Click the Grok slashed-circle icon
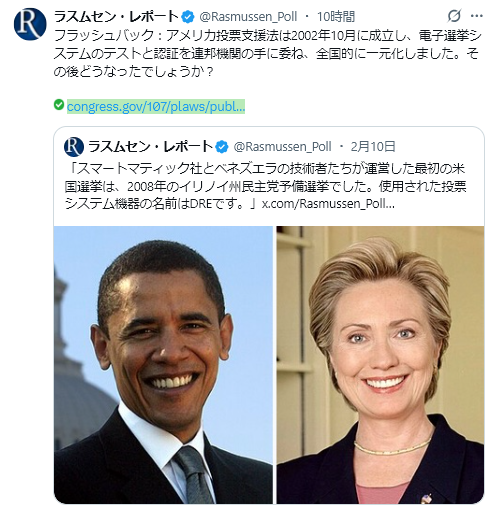 click(454, 16)
